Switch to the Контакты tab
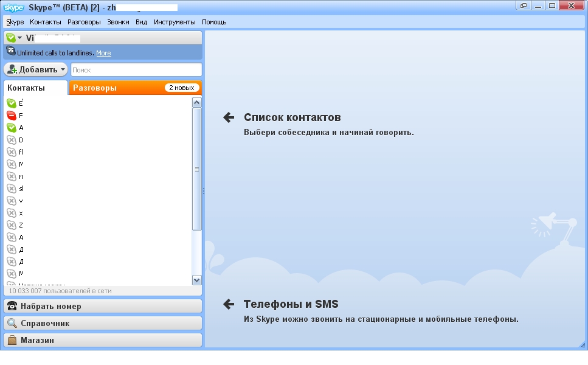This screenshot has height=365, width=588. 35,88
